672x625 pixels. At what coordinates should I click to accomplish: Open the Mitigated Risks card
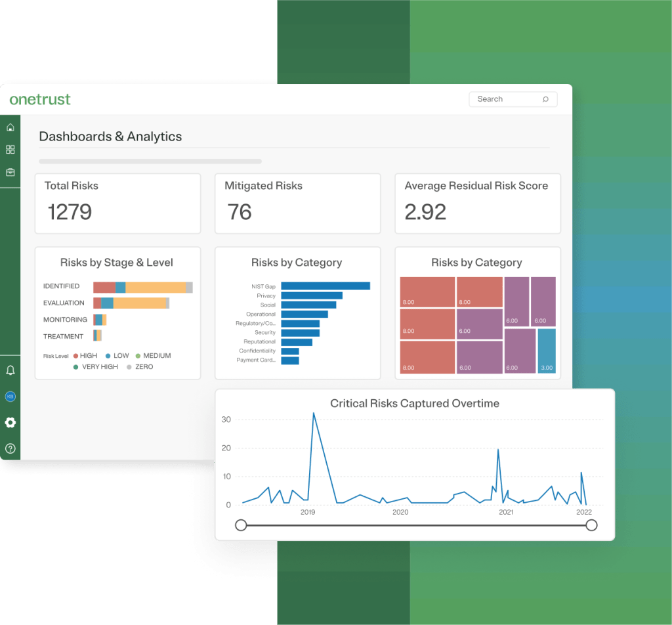tap(297, 204)
